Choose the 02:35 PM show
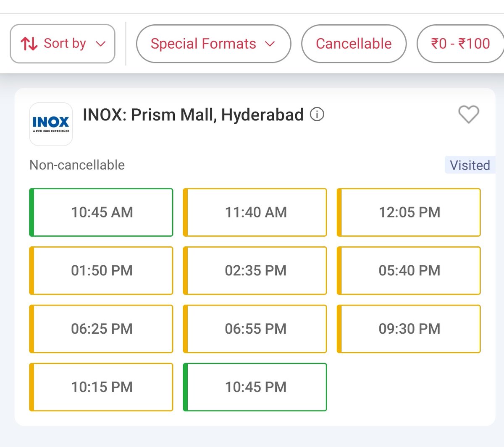The height and width of the screenshot is (447, 504). pyautogui.click(x=255, y=271)
